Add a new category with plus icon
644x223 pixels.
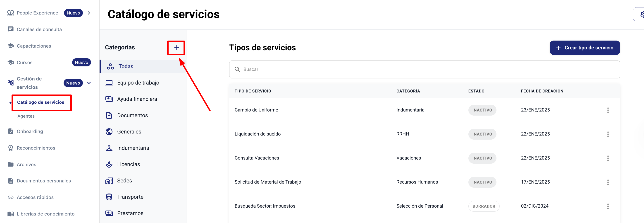coord(177,48)
